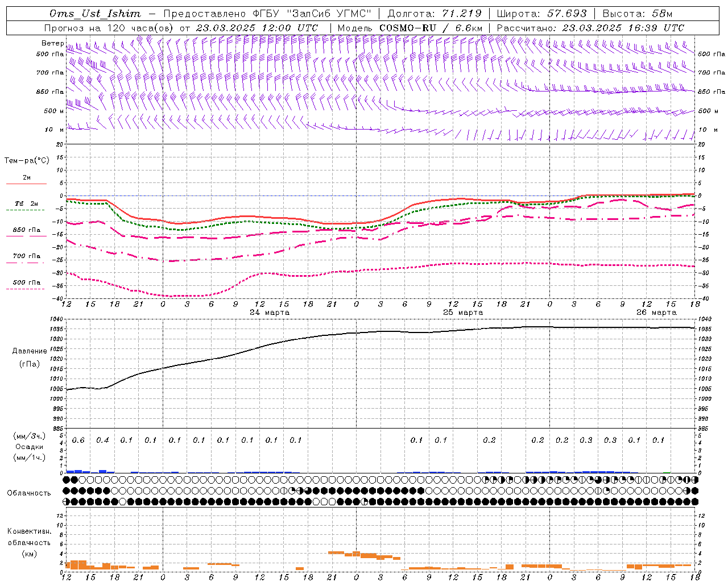The height and width of the screenshot is (582, 728).
Task: Click the 26 марта date label
Action: coord(656,313)
